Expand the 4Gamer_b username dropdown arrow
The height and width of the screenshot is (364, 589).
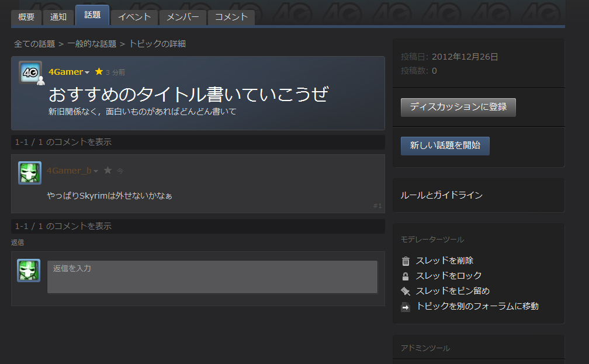[96, 171]
